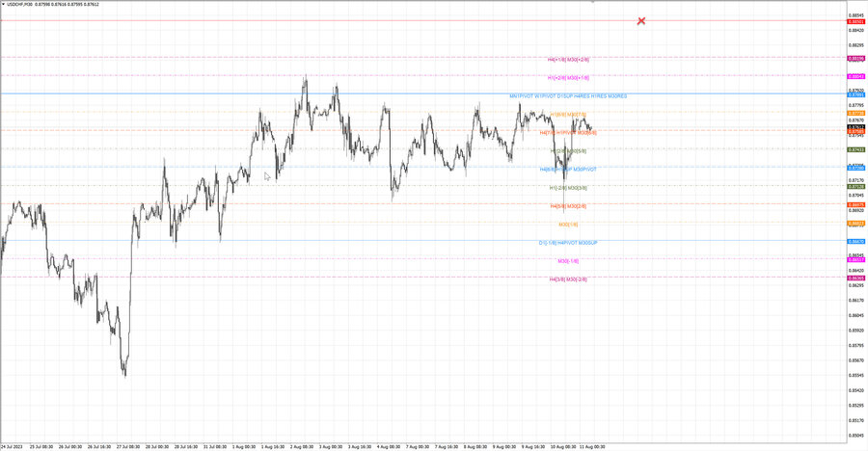This screenshot has width=868, height=451.
Task: Click the '4 Aug 08:30' time axis label
Action: (389, 446)
